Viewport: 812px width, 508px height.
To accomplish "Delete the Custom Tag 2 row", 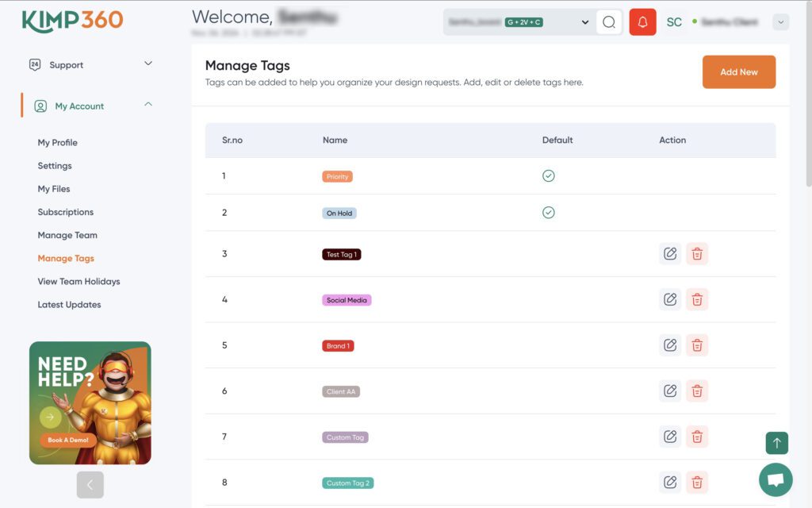I will pos(697,482).
